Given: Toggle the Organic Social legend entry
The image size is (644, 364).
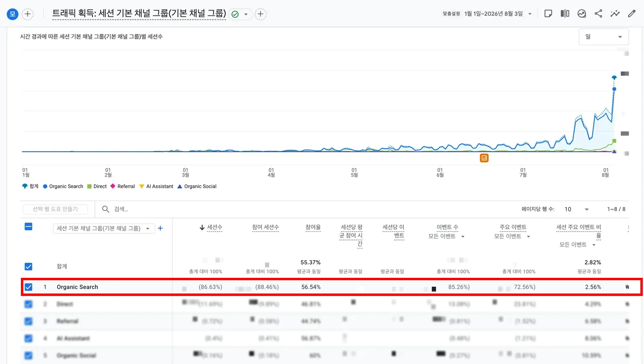Looking at the screenshot, I should tap(197, 186).
